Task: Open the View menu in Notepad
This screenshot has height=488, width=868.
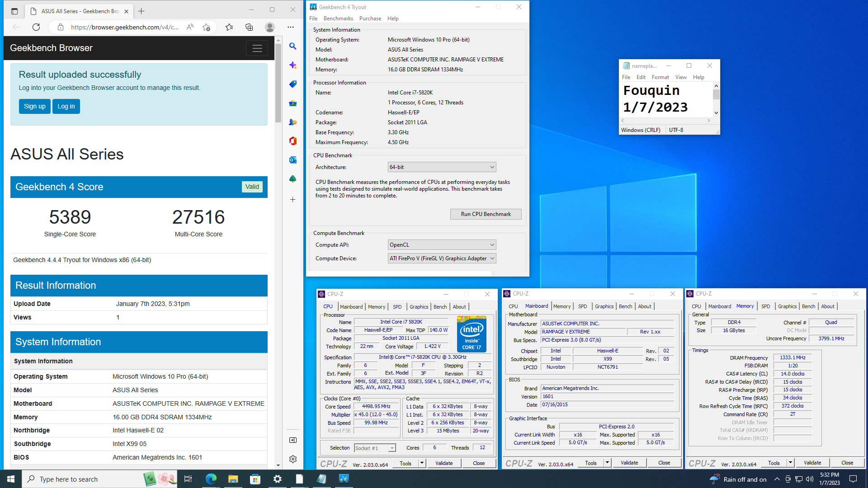Action: [x=681, y=77]
